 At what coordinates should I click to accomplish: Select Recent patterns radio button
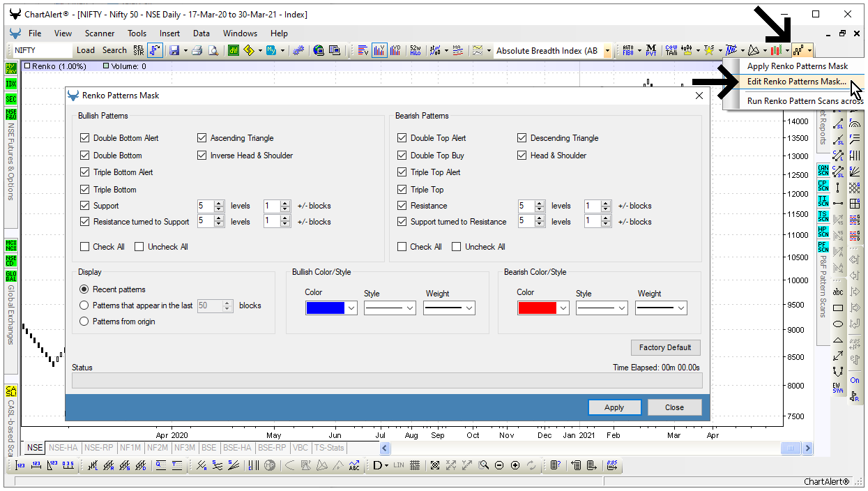pos(84,289)
